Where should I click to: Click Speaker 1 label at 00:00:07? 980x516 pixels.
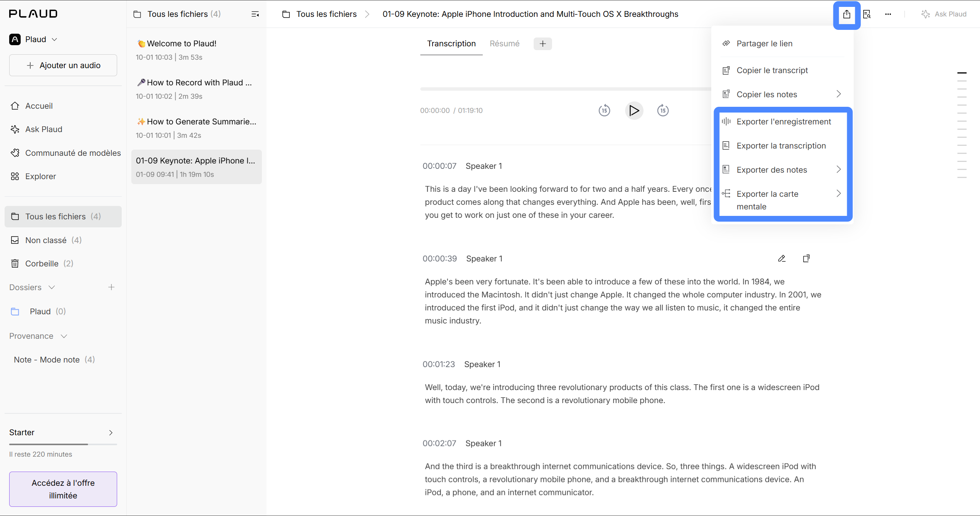[x=484, y=166]
